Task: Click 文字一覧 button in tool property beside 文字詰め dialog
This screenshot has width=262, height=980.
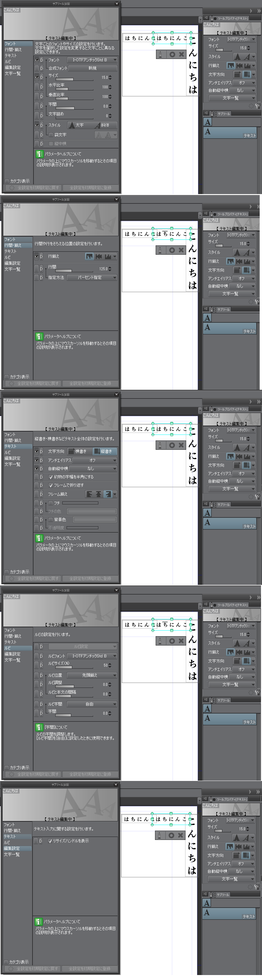Action: pos(232,98)
